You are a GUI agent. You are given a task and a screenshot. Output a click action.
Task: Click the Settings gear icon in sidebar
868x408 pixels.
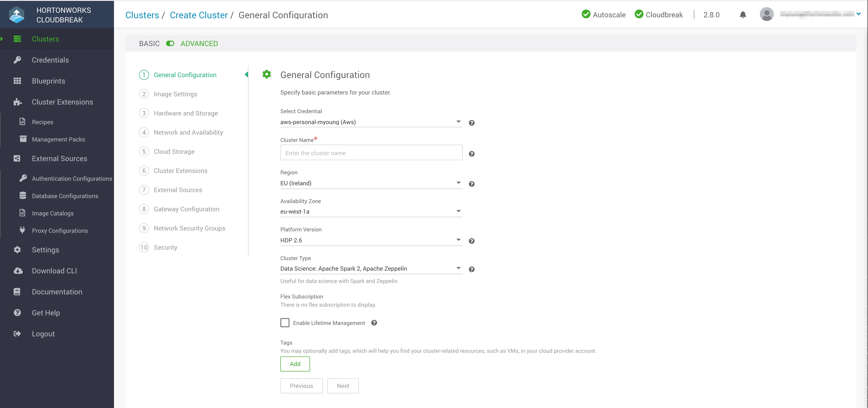click(x=17, y=249)
